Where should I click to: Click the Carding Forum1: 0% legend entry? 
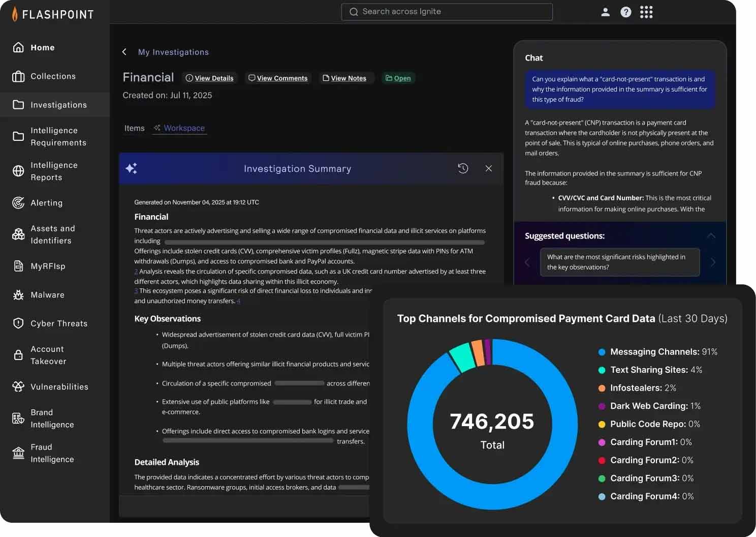point(645,442)
